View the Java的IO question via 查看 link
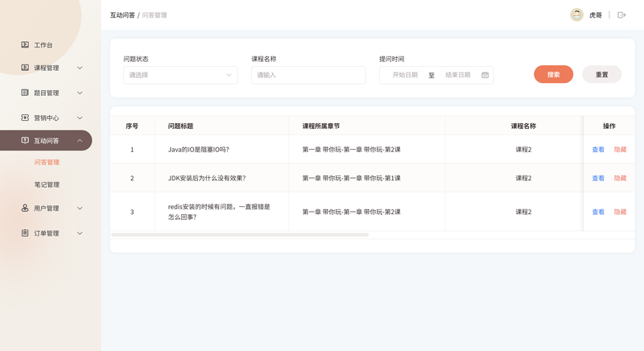This screenshot has height=351, width=644. coord(598,150)
